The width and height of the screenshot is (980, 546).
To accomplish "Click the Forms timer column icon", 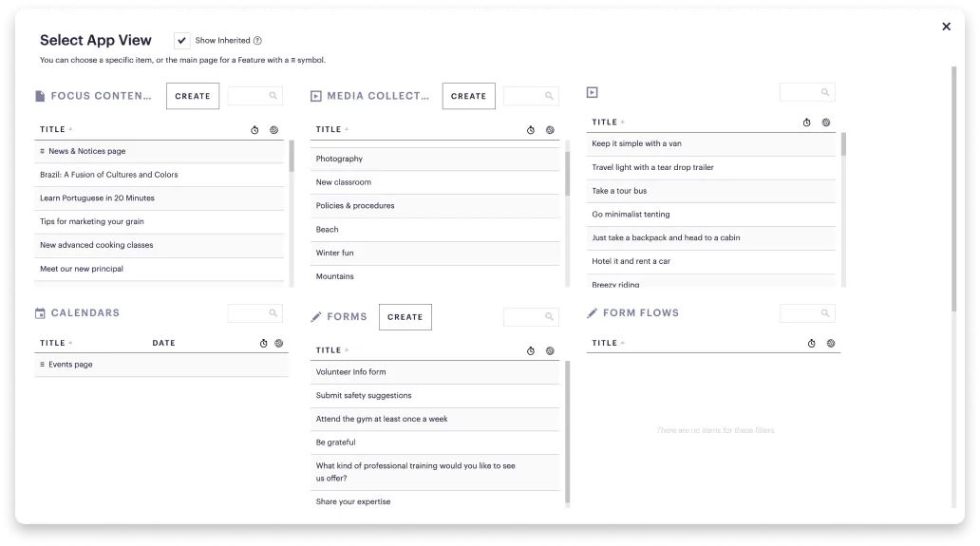I will pyautogui.click(x=531, y=351).
